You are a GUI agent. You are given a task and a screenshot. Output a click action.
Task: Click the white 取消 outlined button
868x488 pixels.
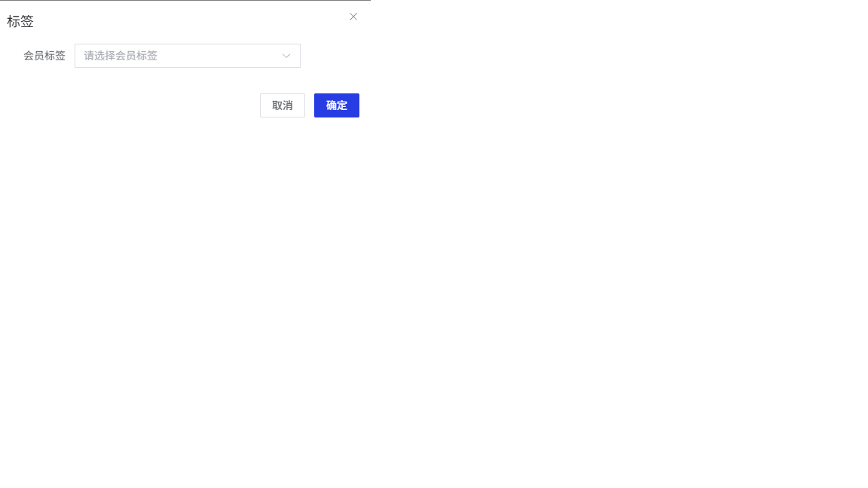pos(283,105)
